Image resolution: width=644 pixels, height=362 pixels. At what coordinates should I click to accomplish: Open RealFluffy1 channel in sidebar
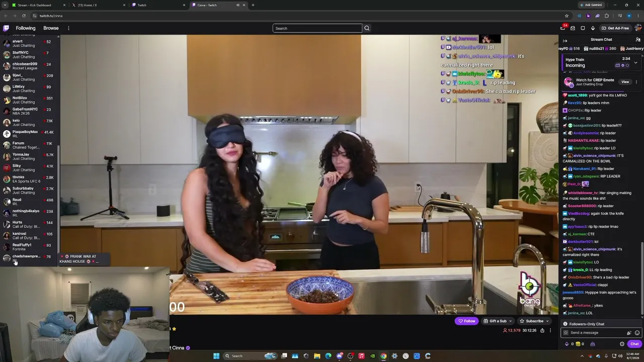[x=29, y=247]
